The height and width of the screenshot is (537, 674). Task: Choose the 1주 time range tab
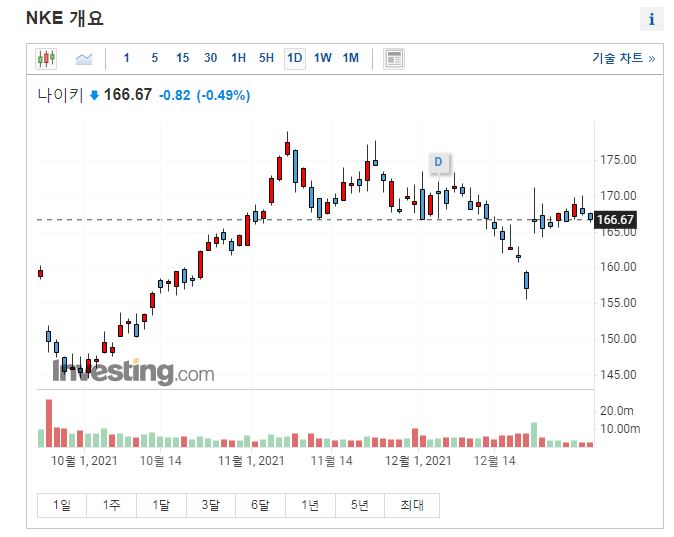[111, 505]
